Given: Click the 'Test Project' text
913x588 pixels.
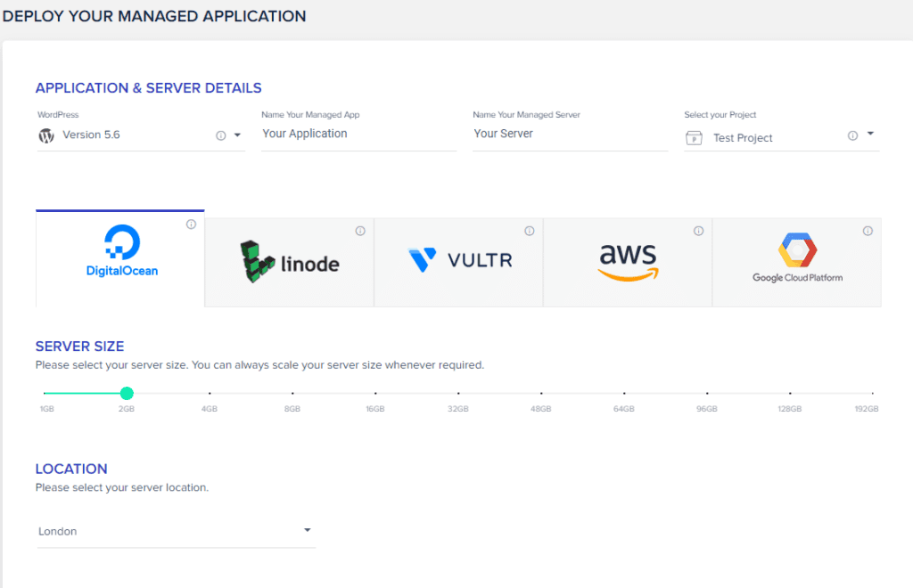Looking at the screenshot, I should pyautogui.click(x=743, y=138).
